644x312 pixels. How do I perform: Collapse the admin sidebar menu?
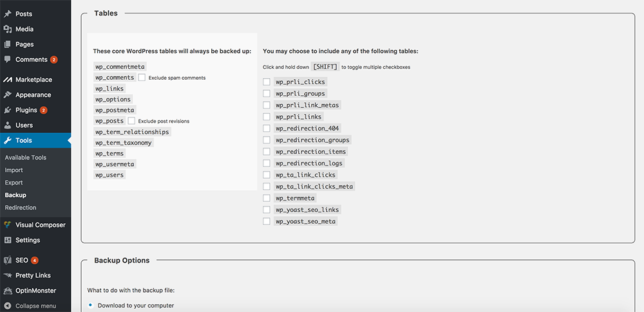pyautogui.click(x=30, y=306)
